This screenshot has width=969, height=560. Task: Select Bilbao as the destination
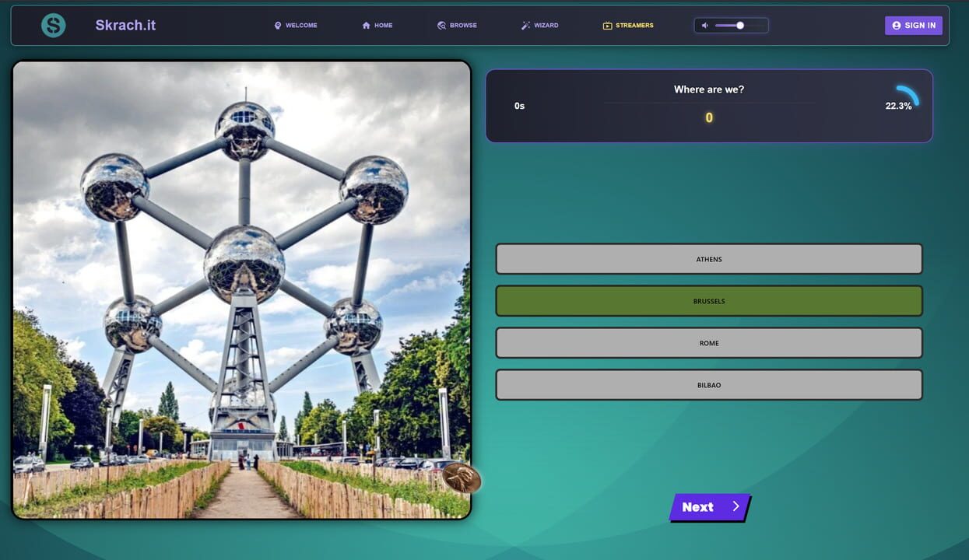(708, 384)
